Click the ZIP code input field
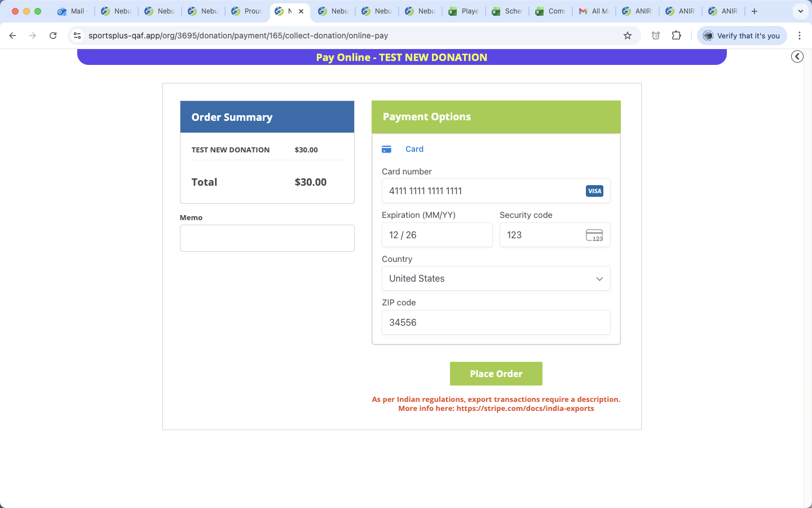This screenshot has height=508, width=812. pyautogui.click(x=496, y=322)
